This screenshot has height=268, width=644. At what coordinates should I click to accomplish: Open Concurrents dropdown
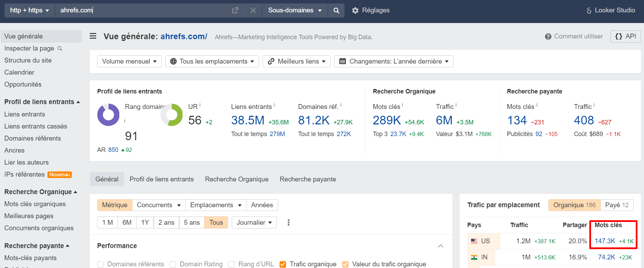pyautogui.click(x=159, y=205)
